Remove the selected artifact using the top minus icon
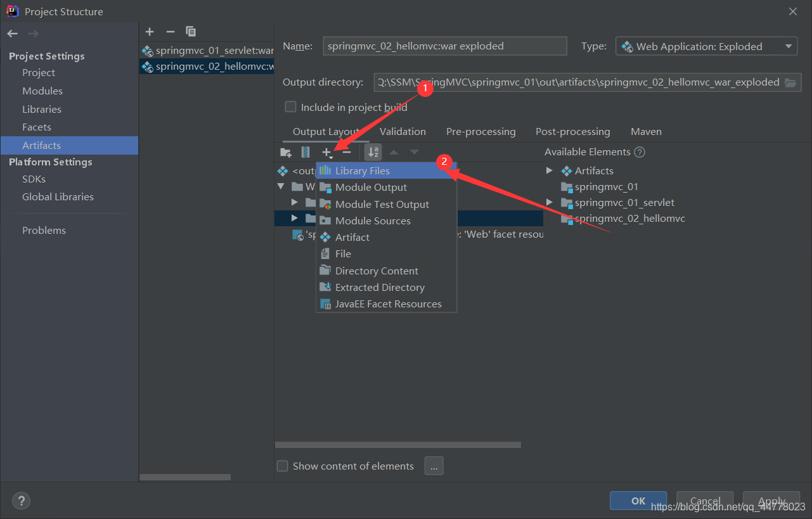812x519 pixels. pyautogui.click(x=170, y=31)
